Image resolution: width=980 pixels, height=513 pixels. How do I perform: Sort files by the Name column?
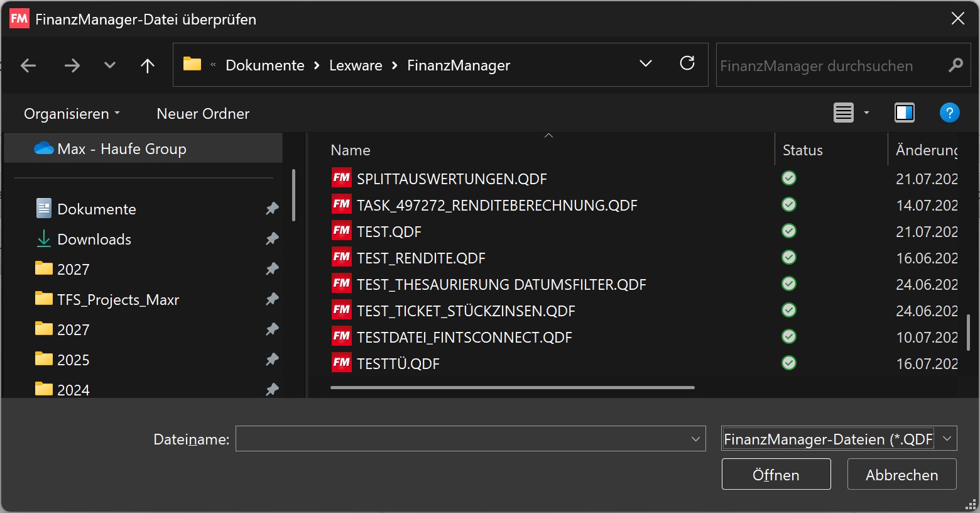pos(351,150)
